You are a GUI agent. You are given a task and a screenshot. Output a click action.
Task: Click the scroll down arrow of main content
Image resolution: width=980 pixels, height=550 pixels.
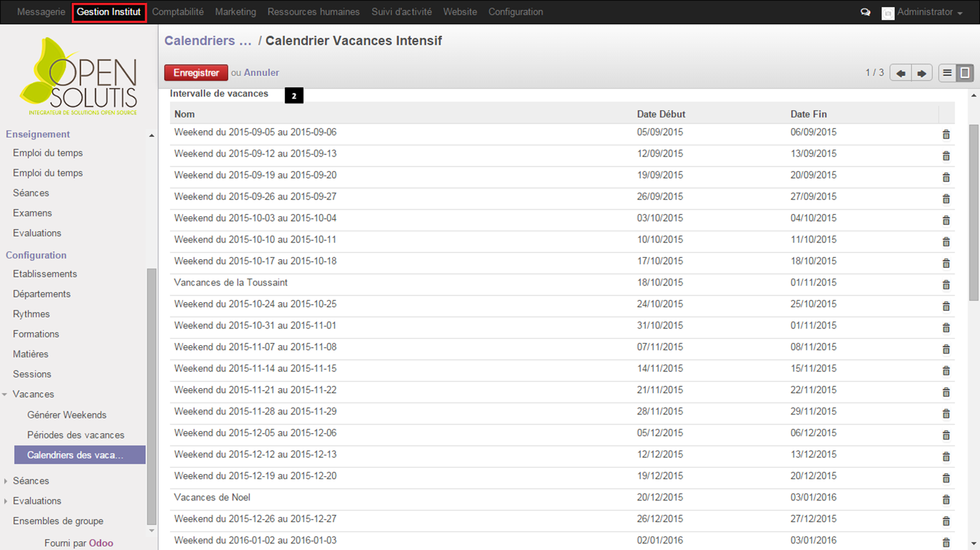(x=974, y=543)
